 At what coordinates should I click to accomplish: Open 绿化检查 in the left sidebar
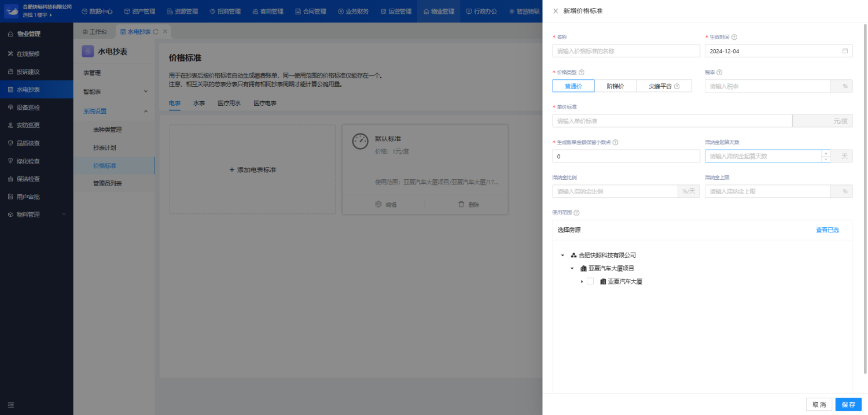point(36,161)
